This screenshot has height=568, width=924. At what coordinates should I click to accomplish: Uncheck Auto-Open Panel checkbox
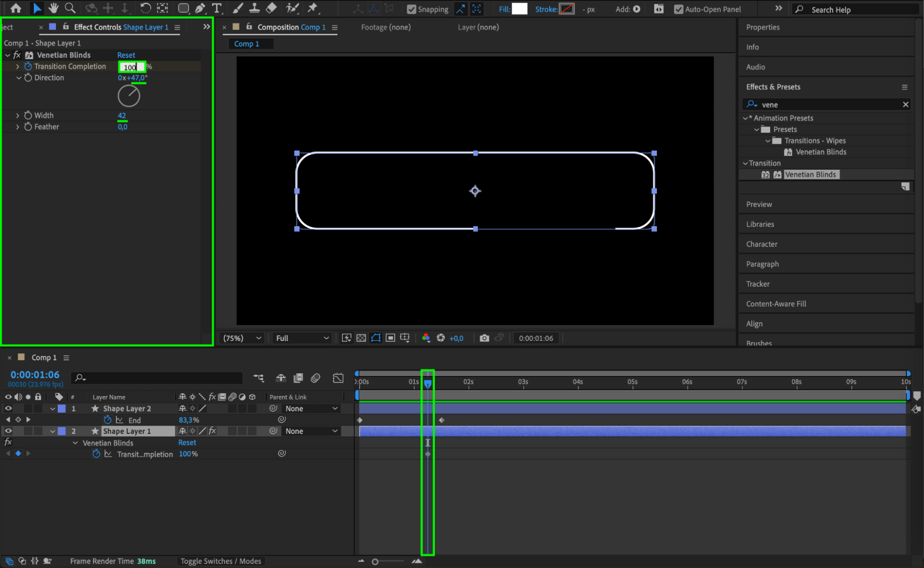point(678,9)
